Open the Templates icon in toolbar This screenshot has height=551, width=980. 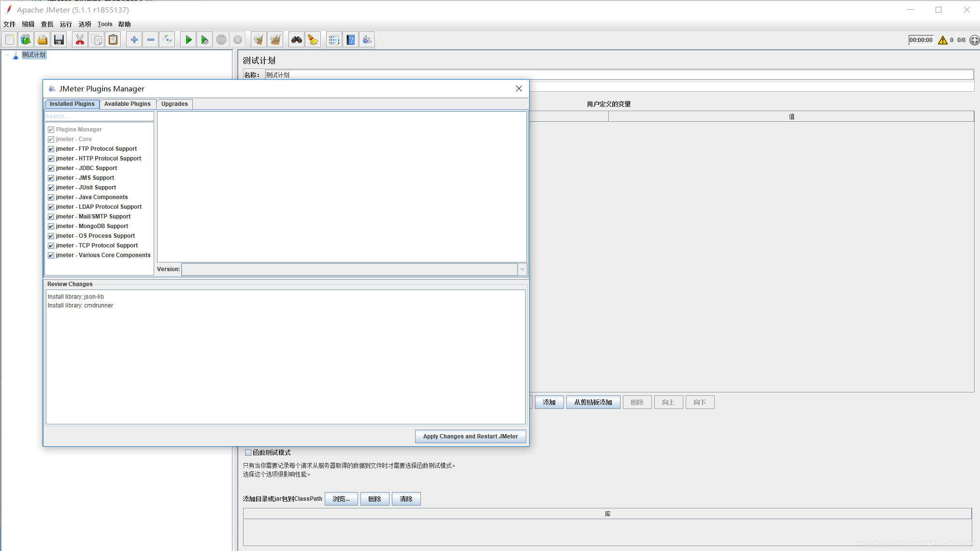26,40
